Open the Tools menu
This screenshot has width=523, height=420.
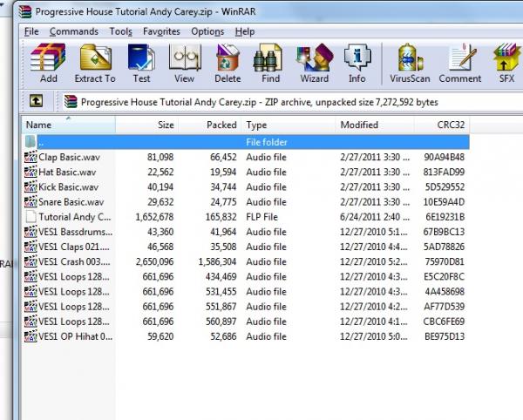(121, 31)
